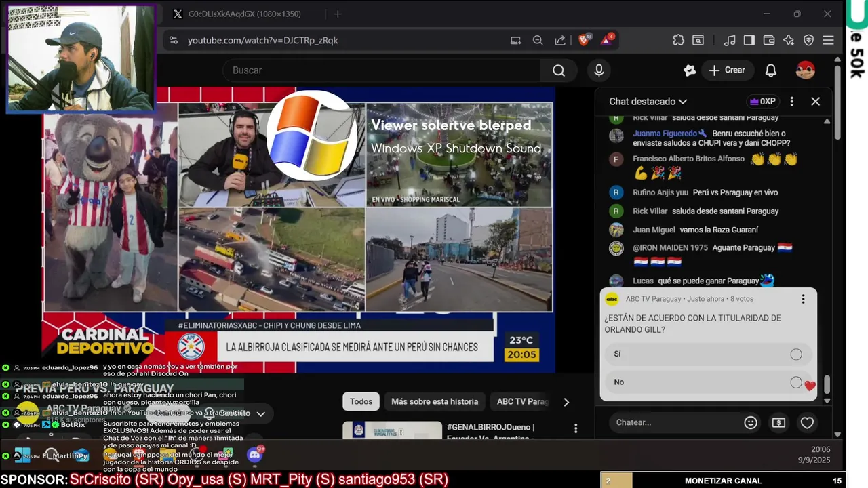The height and width of the screenshot is (488, 868).
Task: Open site settings icon left of URL
Action: tap(174, 41)
